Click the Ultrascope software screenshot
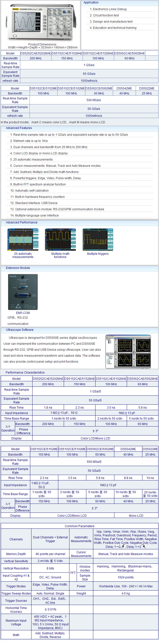This screenshot has width=159, height=644. tap(128, 351)
